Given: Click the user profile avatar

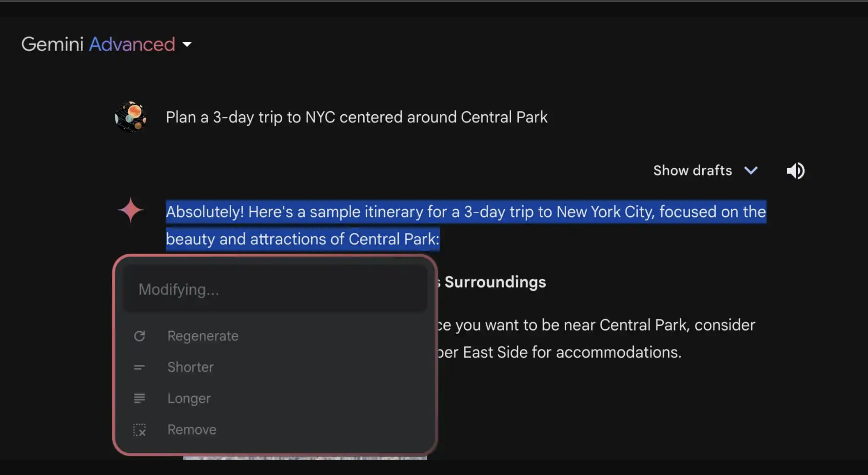Looking at the screenshot, I should coord(130,117).
